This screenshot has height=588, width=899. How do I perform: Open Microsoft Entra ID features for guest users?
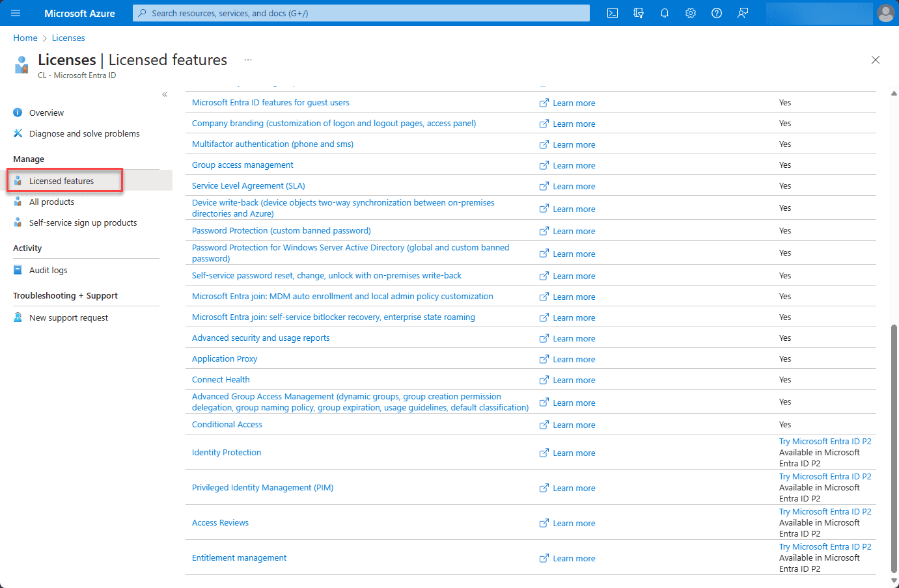coord(270,102)
